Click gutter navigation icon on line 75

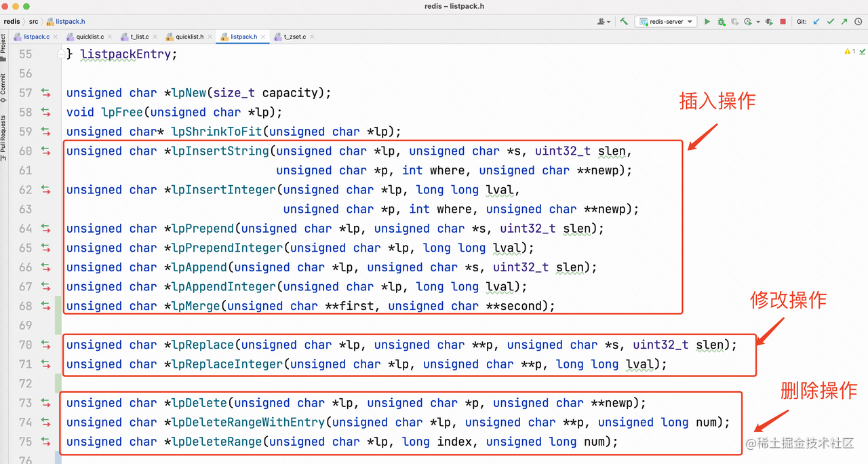pos(46,442)
